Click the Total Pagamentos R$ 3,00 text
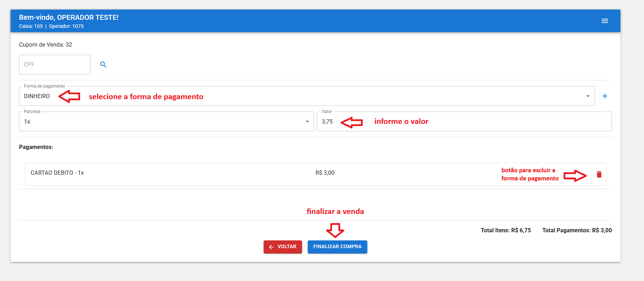The height and width of the screenshot is (281, 644). point(577,231)
